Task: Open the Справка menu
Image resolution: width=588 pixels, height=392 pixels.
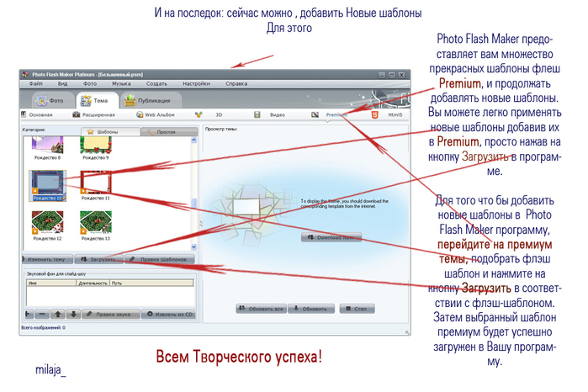Action: coord(236,83)
